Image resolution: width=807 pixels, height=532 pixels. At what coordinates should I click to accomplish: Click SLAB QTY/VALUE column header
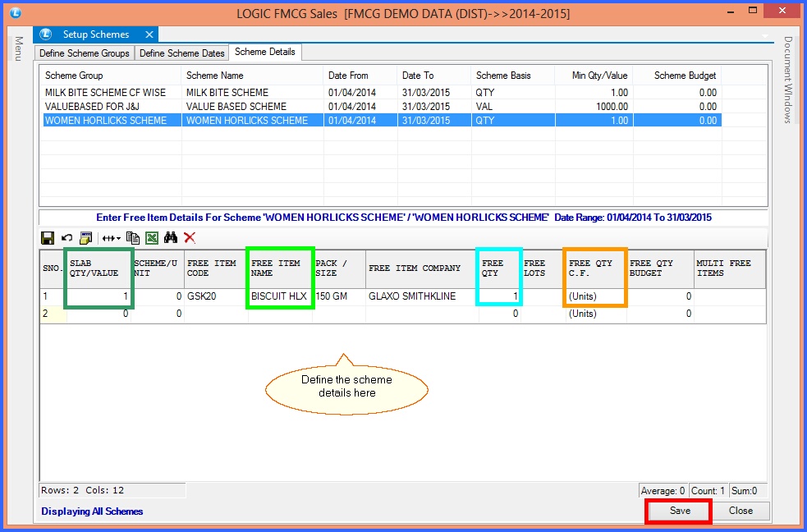pyautogui.click(x=99, y=268)
